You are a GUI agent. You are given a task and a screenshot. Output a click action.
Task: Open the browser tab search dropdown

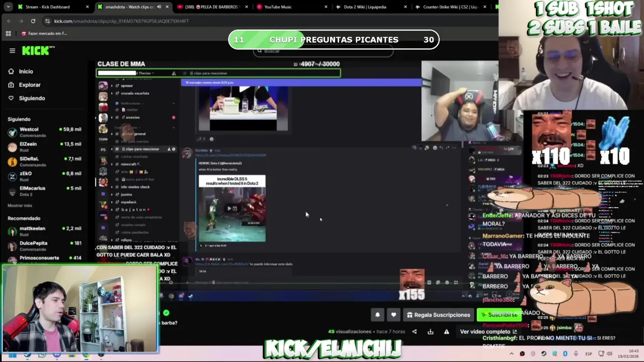(8, 7)
